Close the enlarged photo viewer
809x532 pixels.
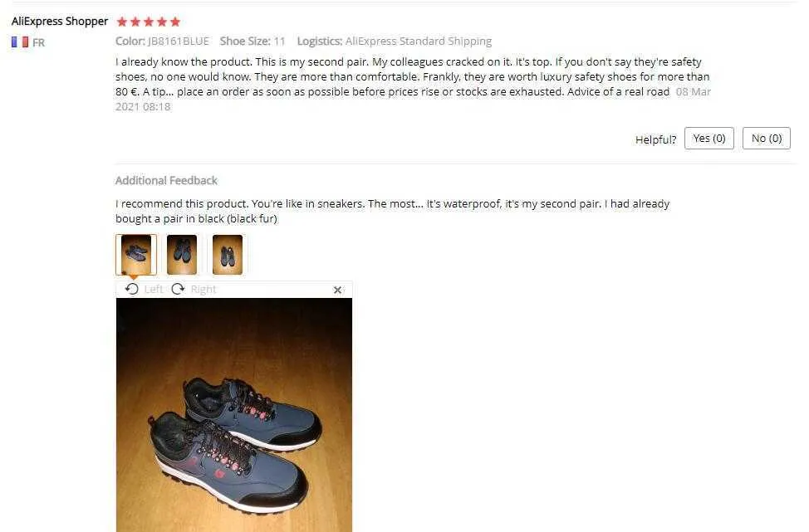coord(337,290)
